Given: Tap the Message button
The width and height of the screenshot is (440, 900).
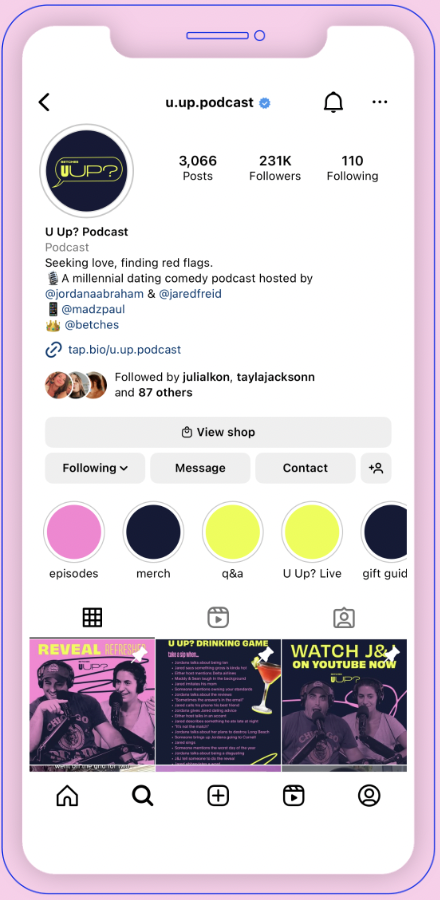Looking at the screenshot, I should (x=200, y=468).
